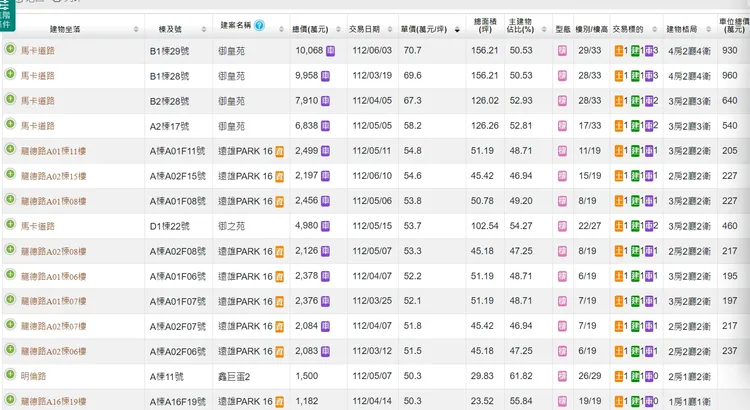Click the orange presale icon in A棟A01F11號 row
750x410 pixels.
pyautogui.click(x=279, y=151)
